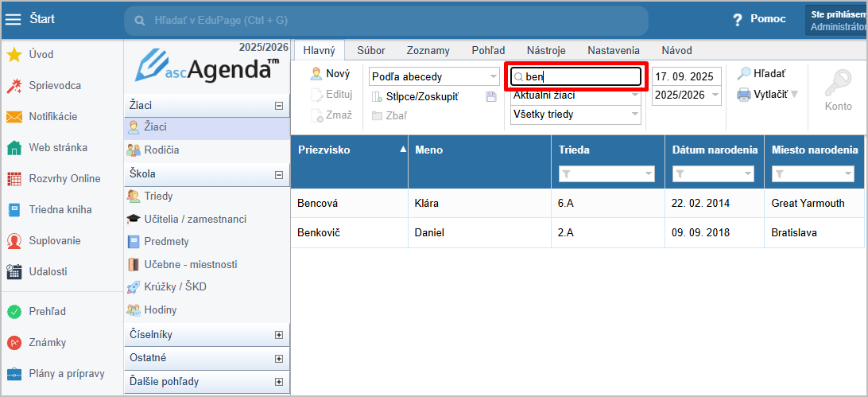
Task: Open the Trieda column filter dropdown
Action: 607,174
